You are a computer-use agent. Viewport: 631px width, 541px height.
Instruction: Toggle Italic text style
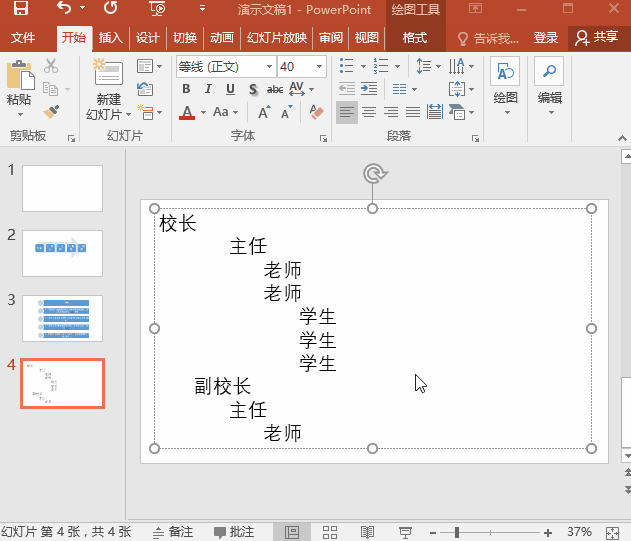207,89
